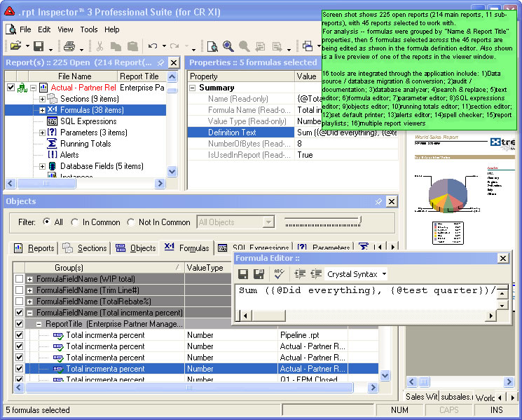Click the blue magnifier search icon
The image size is (522, 420).
pos(228,46)
